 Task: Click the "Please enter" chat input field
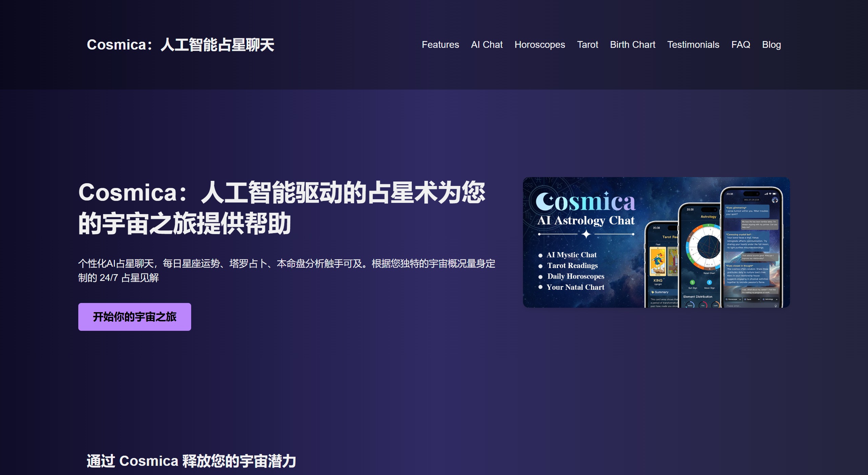(751, 306)
